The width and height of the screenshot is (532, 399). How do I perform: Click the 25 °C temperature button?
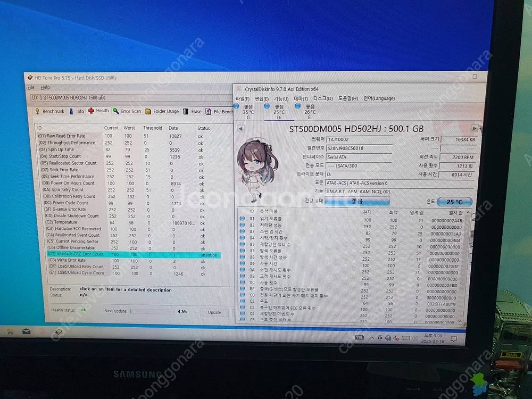pos(454,202)
